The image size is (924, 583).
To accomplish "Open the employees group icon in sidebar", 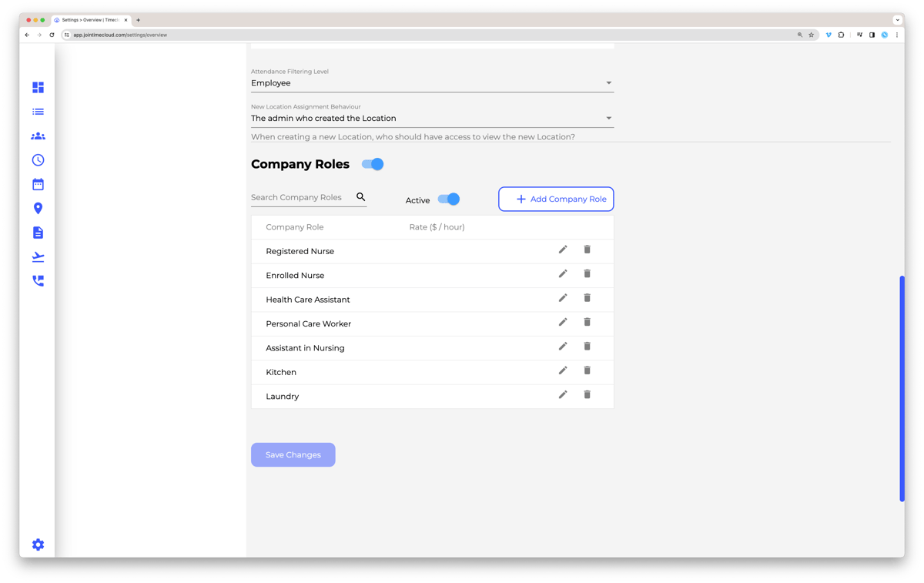I will point(38,136).
